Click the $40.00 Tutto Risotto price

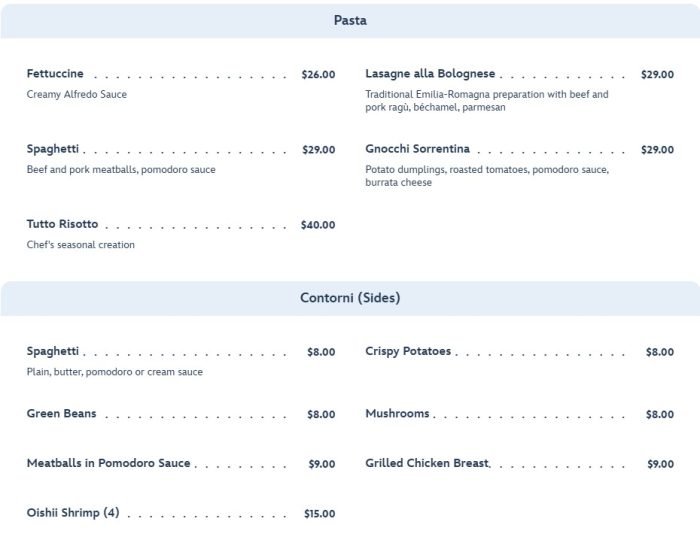[x=318, y=225]
